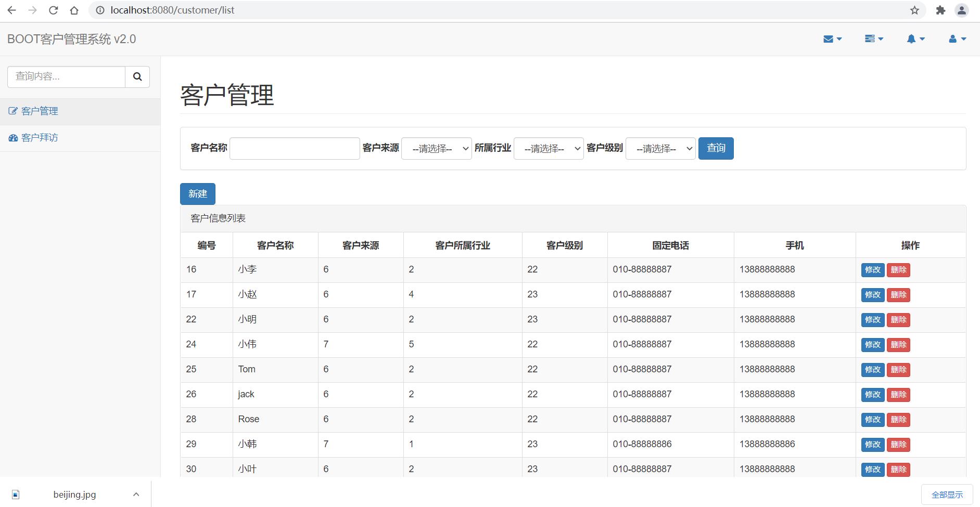The width and height of the screenshot is (980, 507).
Task: Open the envelope messages dropdown
Action: click(x=833, y=39)
